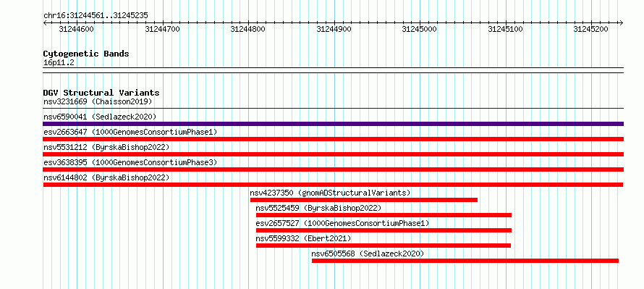Open the esv3638395 (1000GenomesConsortiumPhase3) label
Screen dimensions: 644x289
pos(130,162)
